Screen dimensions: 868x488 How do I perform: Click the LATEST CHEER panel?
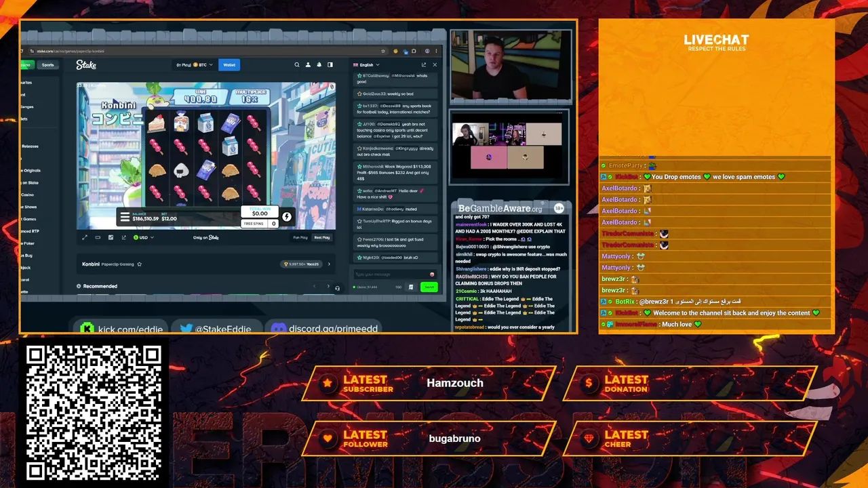(x=692, y=439)
